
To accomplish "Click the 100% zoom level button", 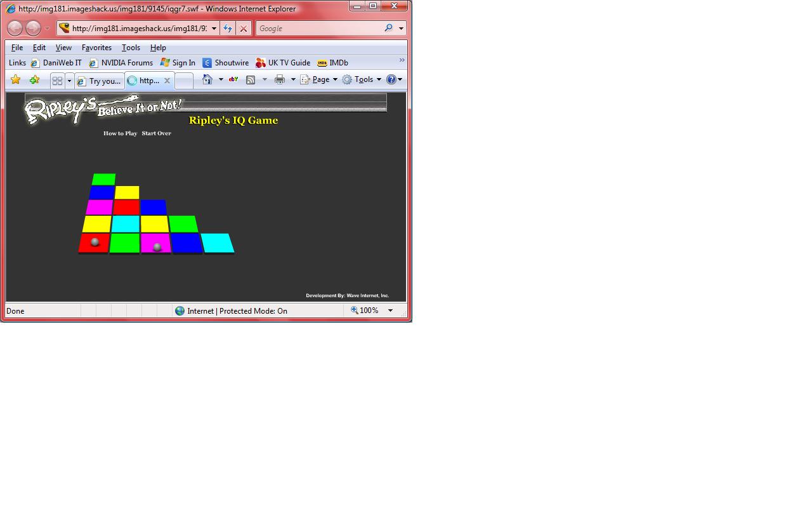I will pyautogui.click(x=365, y=311).
